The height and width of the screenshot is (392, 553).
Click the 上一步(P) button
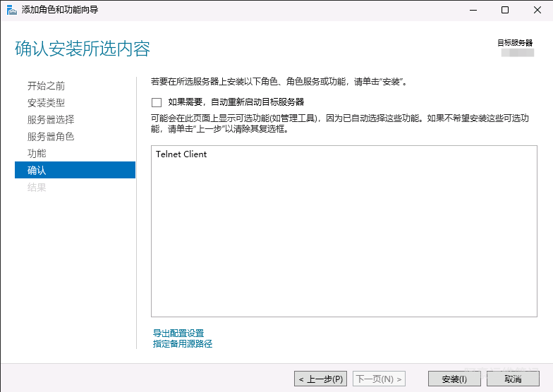click(x=320, y=379)
